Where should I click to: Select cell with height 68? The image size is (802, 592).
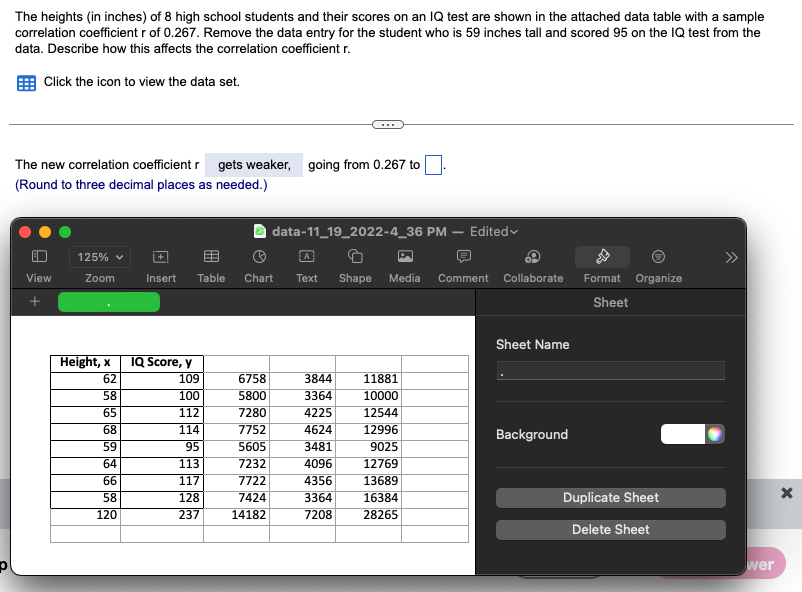coord(85,431)
